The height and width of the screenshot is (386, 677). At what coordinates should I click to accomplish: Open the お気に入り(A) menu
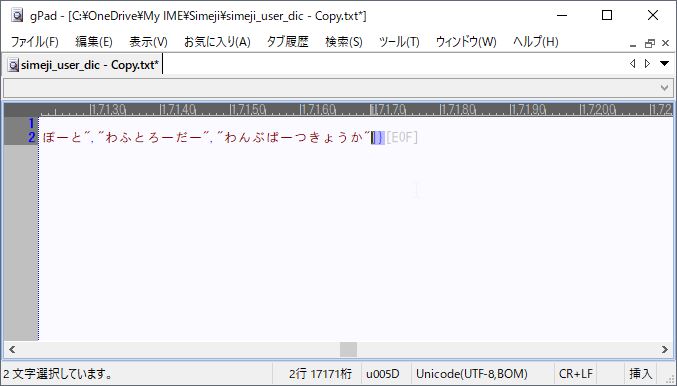217,42
